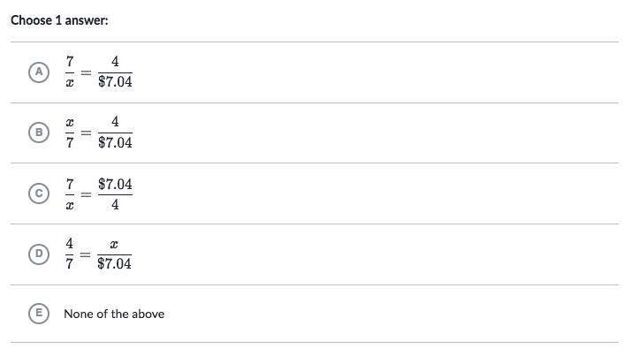Click the equation x/7 = 4/$7.04
639x364 pixels.
coord(99,133)
